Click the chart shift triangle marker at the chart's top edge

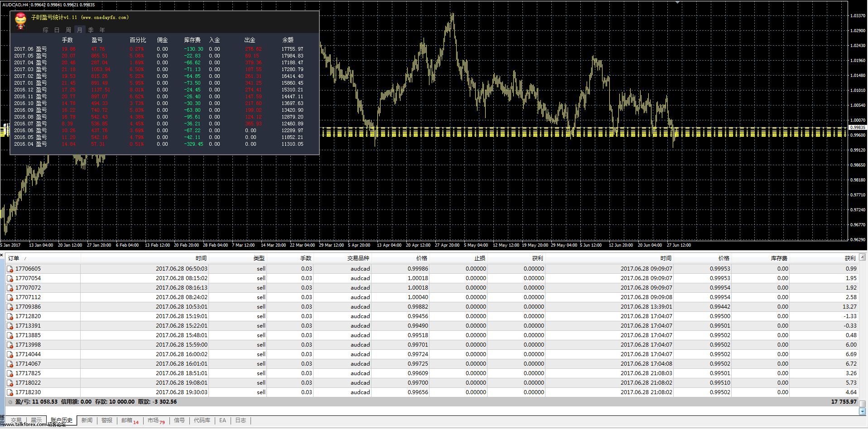pos(678,2)
